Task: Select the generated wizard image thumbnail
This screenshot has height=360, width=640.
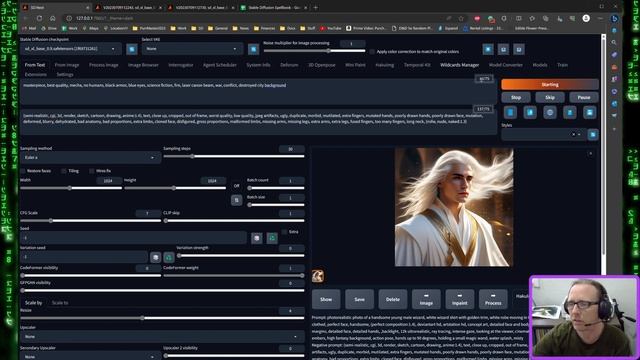Action: pyautogui.click(x=318, y=276)
